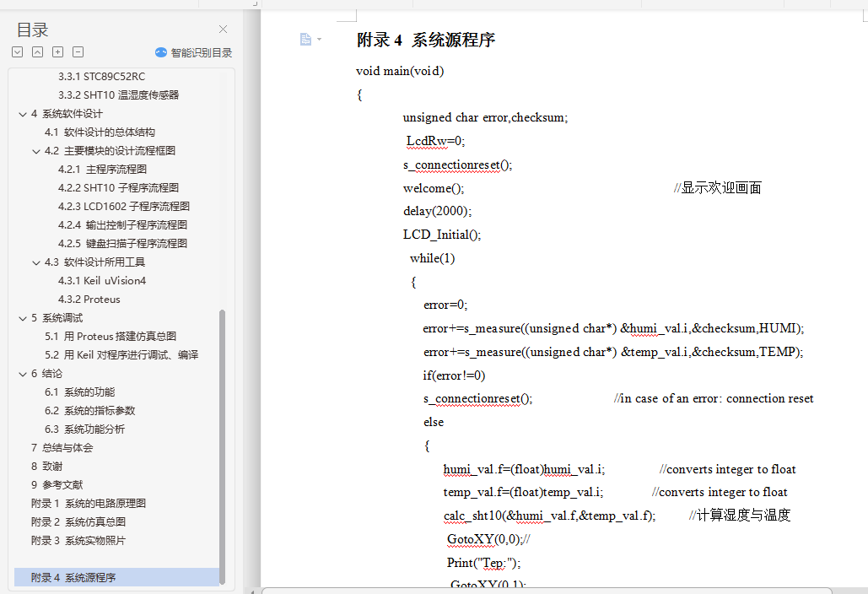Image resolution: width=868 pixels, height=594 pixels.
Task: Go to 4.3.1 Keil uVision4 entry
Action: coord(102,281)
